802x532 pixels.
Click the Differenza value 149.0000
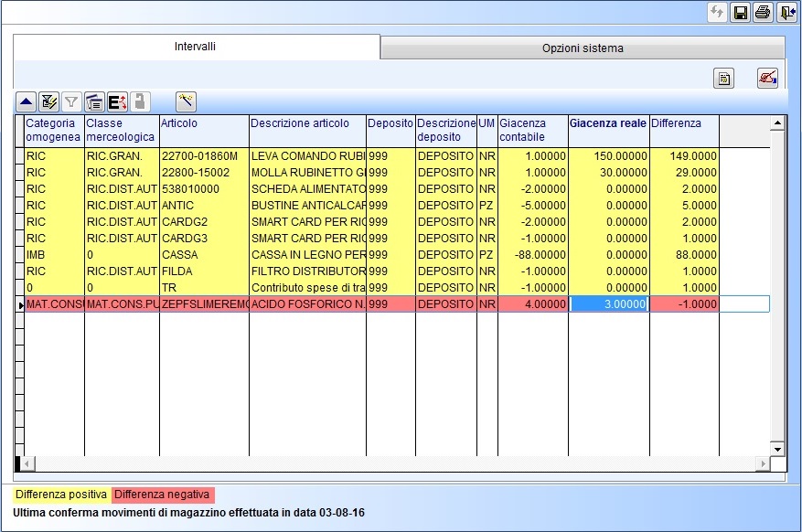[x=684, y=156]
